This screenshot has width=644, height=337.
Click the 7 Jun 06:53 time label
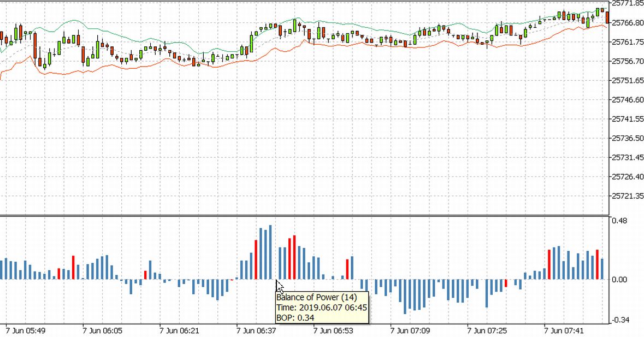click(x=333, y=330)
